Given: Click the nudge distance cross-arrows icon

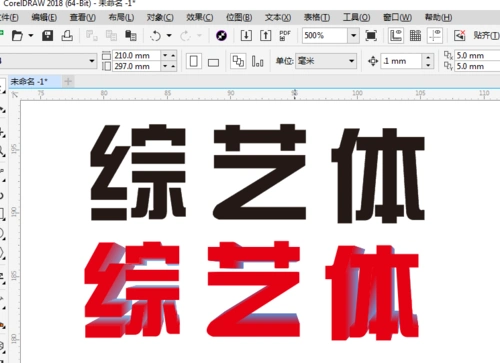Looking at the screenshot, I should point(373,61).
